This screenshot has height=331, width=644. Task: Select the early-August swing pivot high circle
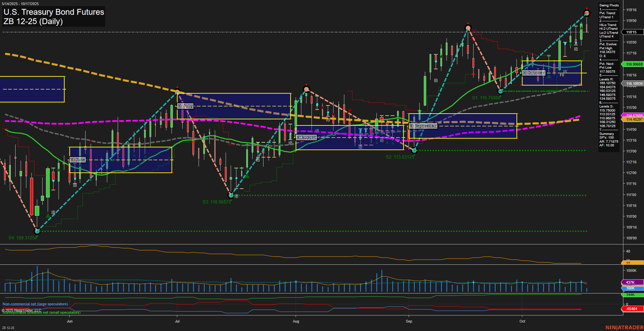point(306,89)
